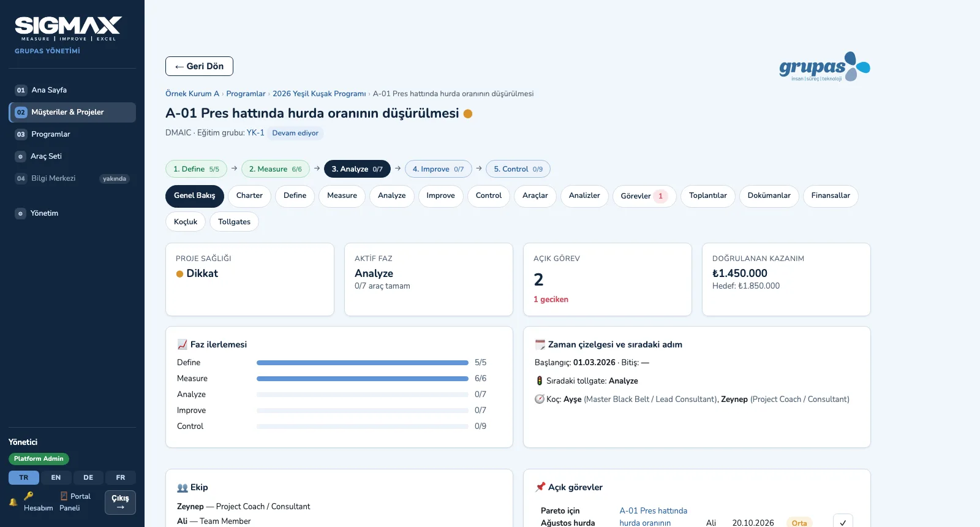Click the Platform Admin badge
The width and height of the screenshot is (980, 527).
click(x=39, y=459)
